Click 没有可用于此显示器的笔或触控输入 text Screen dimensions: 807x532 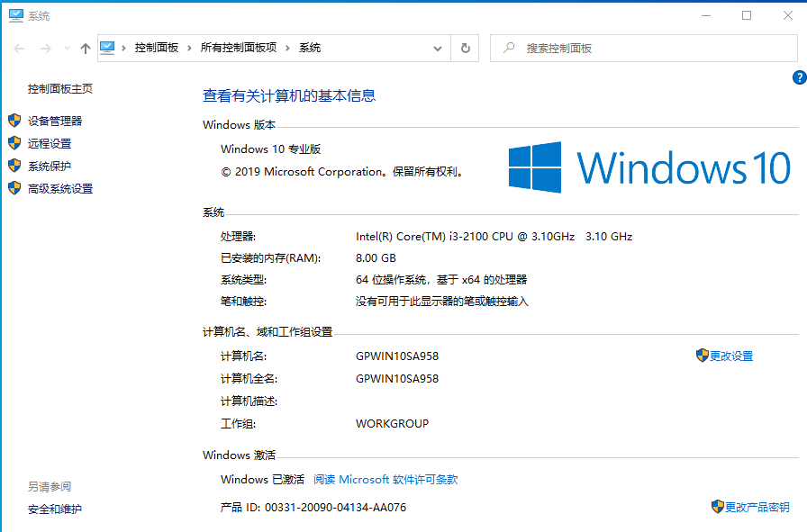(x=442, y=302)
